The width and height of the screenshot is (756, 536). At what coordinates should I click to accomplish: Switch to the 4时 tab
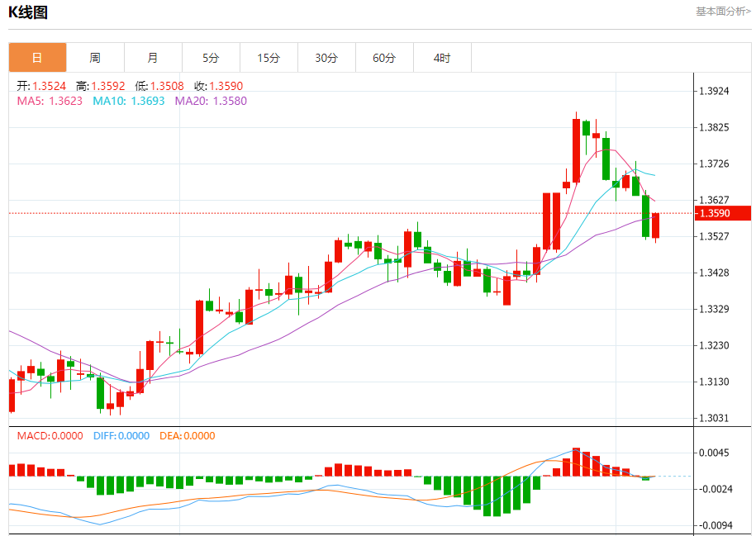pos(442,58)
